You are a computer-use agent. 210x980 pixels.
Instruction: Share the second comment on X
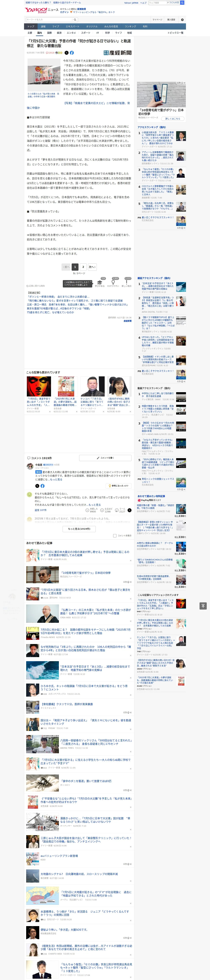(129, 510)
